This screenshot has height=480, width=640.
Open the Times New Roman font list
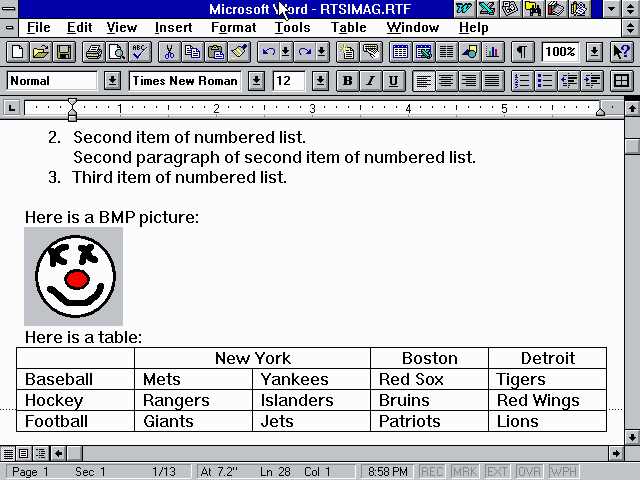pyautogui.click(x=256, y=81)
